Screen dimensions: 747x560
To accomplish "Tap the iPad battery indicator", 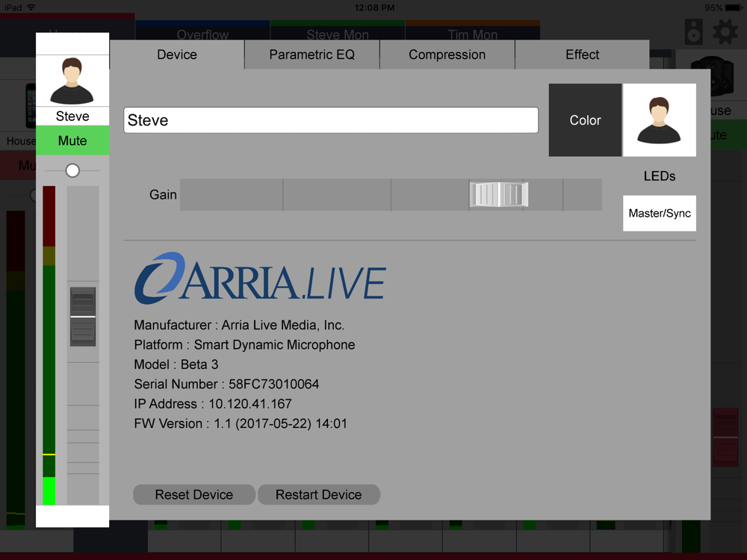I will coord(731,7).
